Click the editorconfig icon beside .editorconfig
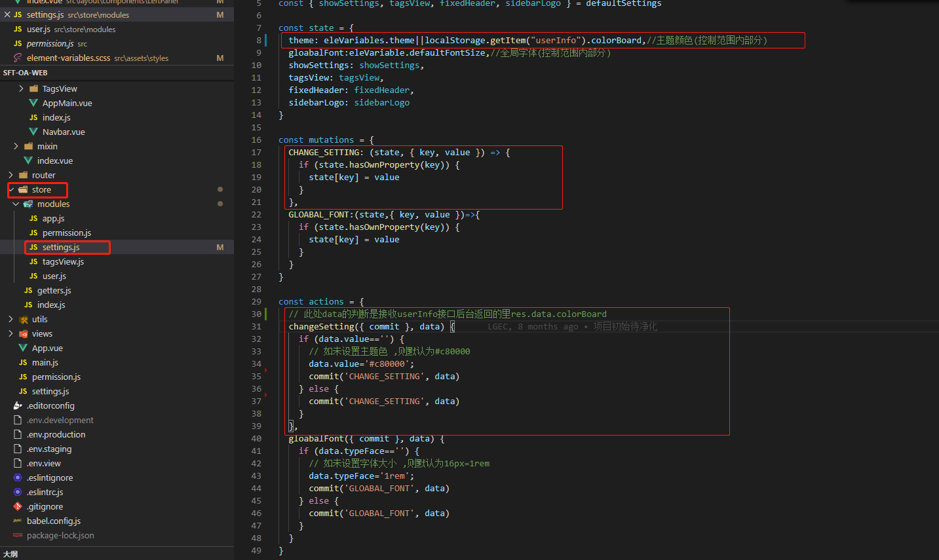939x560 pixels. click(x=18, y=405)
